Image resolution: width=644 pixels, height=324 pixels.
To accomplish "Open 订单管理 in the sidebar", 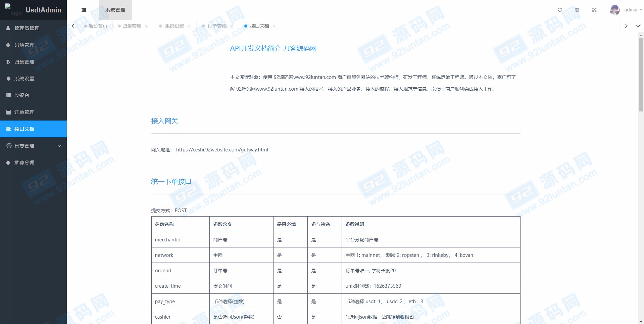I will (33, 112).
